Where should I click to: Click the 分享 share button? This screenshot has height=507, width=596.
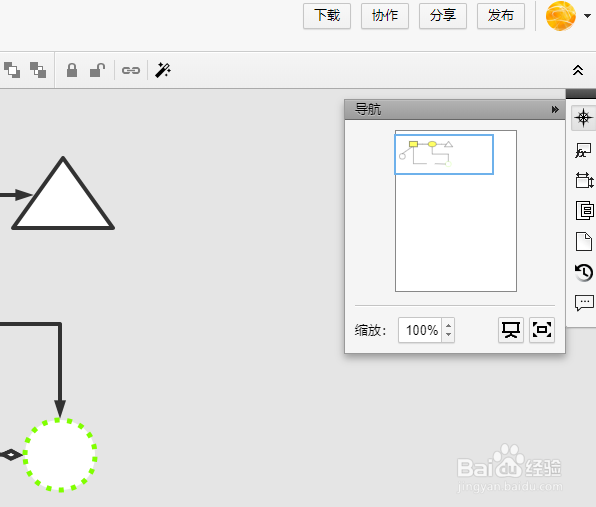click(x=442, y=16)
